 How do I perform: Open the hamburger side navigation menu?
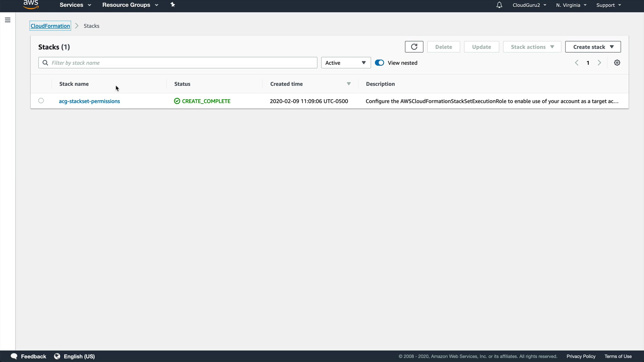[x=8, y=20]
